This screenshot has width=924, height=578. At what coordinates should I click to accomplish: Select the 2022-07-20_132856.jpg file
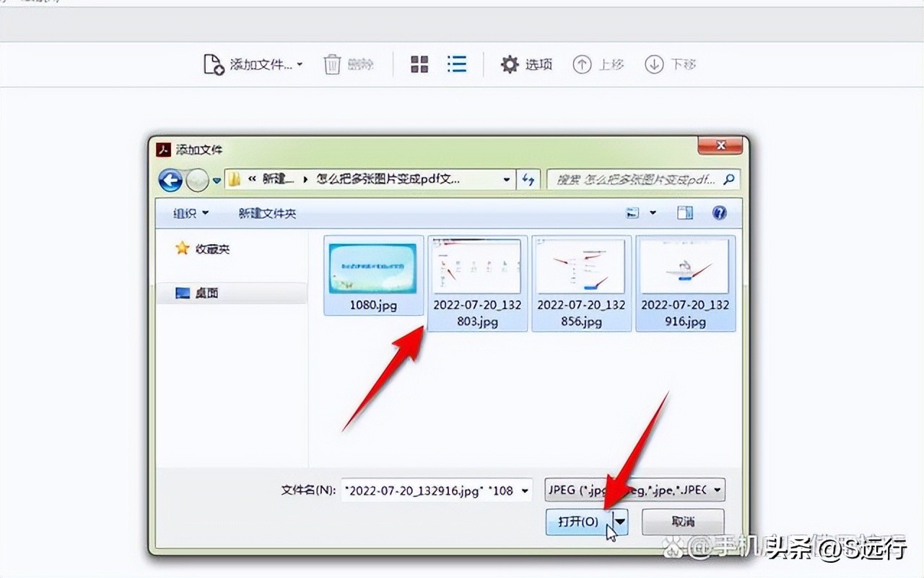tap(581, 283)
